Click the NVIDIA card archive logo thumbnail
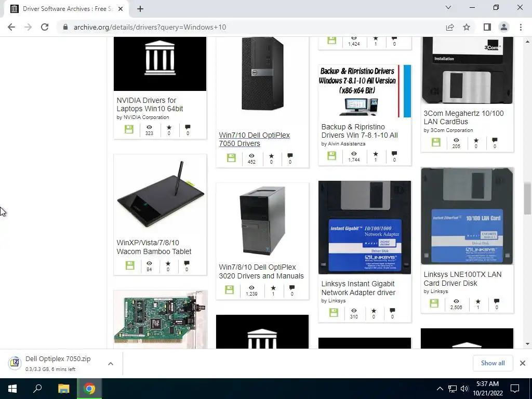This screenshot has height=399, width=532. [x=160, y=63]
